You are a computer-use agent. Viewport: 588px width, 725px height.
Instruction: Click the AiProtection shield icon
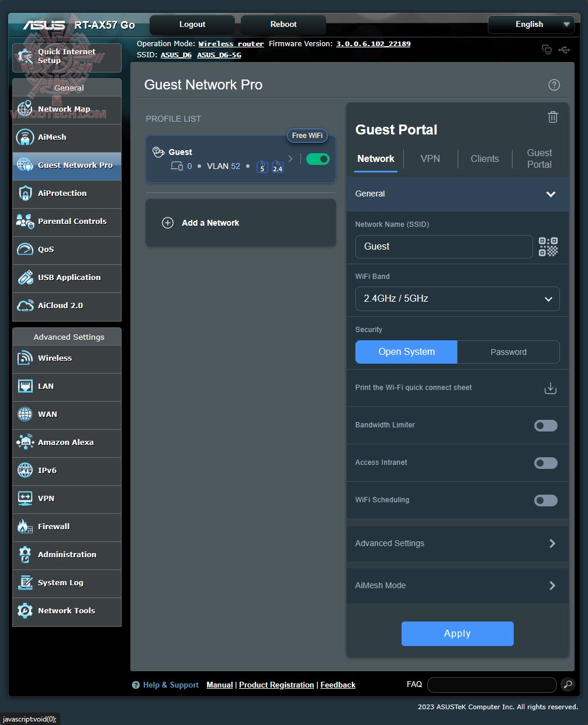[x=25, y=193]
